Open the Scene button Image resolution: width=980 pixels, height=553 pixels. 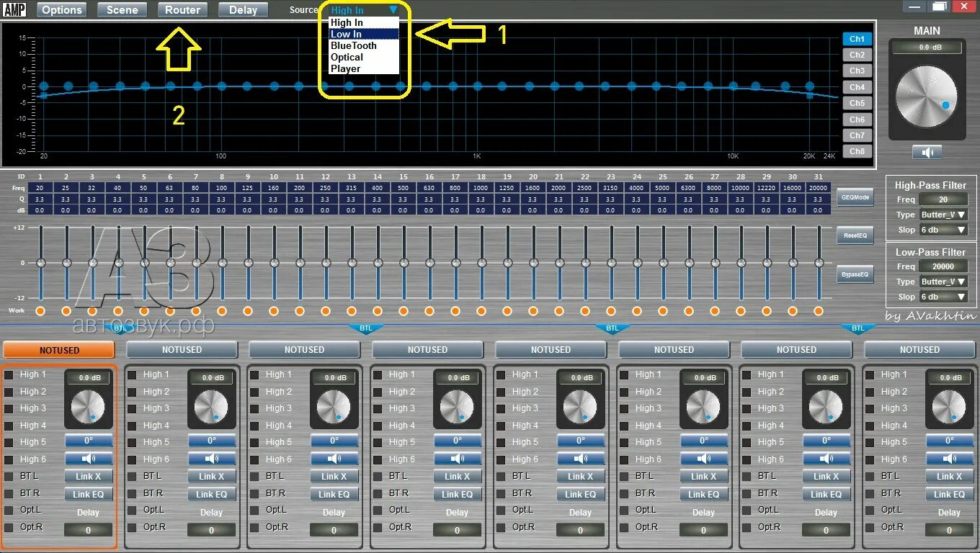[x=122, y=9]
